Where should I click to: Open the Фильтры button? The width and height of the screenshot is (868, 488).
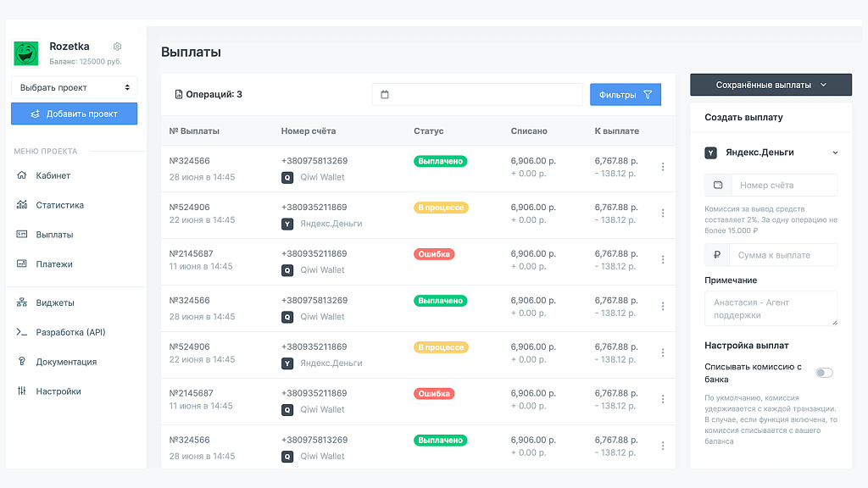625,95
